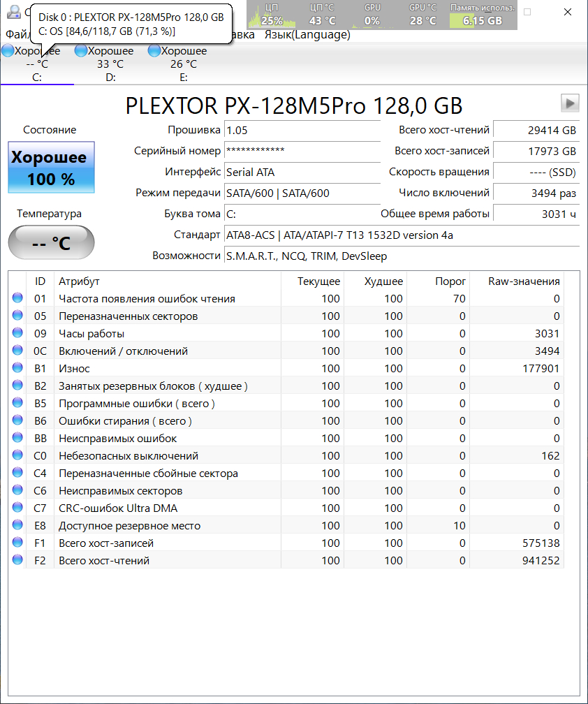
Task: Click status icon of Неисправимых ошибок row
Action: (17, 438)
